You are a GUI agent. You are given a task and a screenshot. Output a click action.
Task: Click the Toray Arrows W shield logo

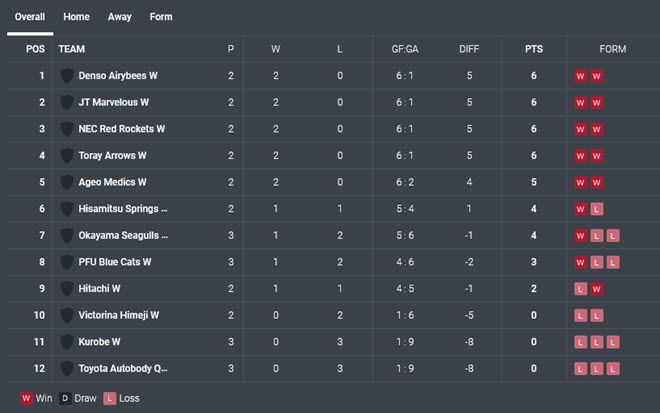[x=67, y=156]
